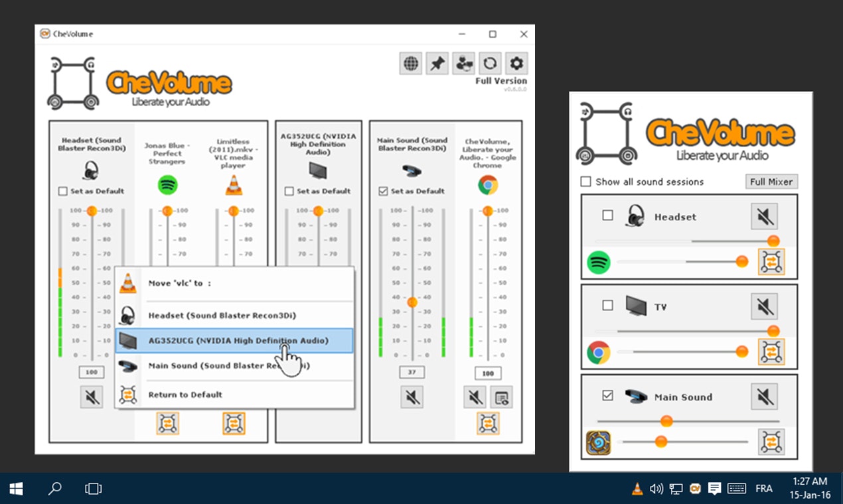Image resolution: width=843 pixels, height=504 pixels.
Task: Click the Headset volume value field showing 100
Action: coord(92,373)
